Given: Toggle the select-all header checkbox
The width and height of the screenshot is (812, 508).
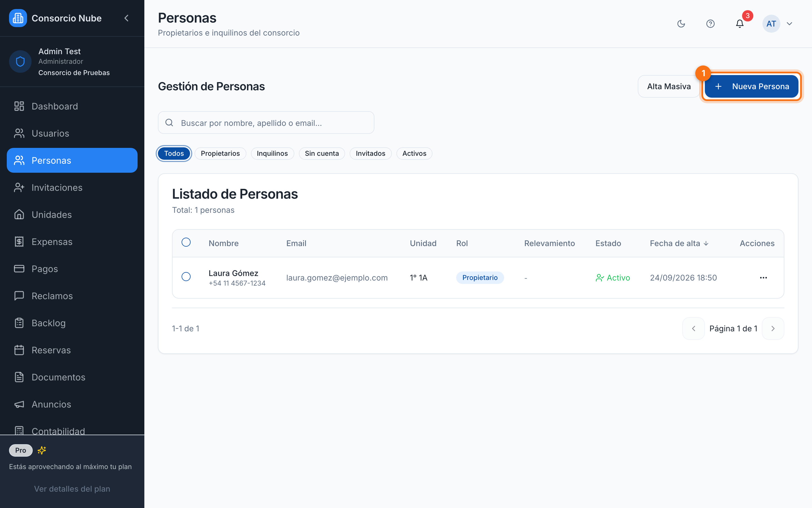Looking at the screenshot, I should [x=186, y=242].
